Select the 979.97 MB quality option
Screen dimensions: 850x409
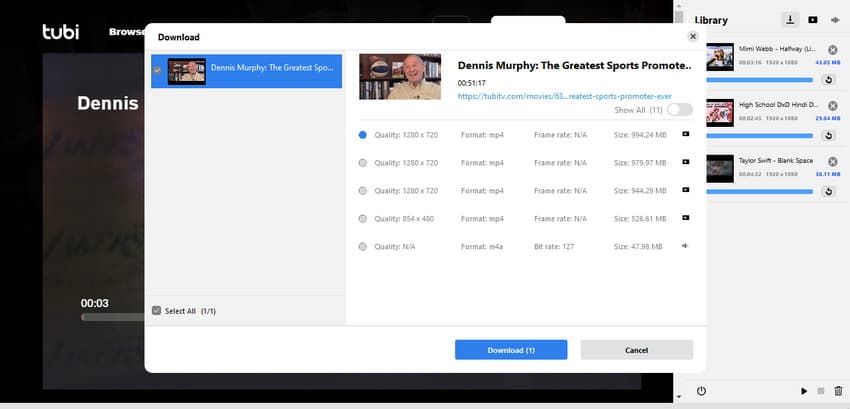[x=362, y=162]
